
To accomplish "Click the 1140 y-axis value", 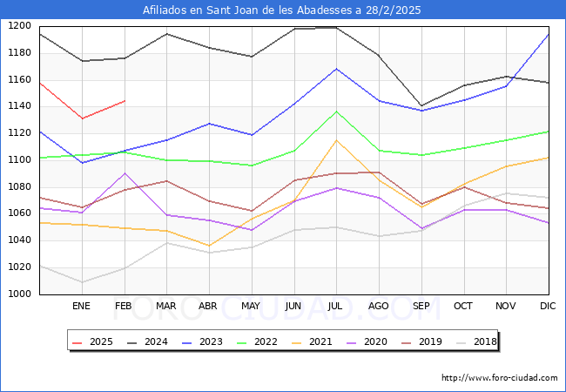I will coord(19,106).
